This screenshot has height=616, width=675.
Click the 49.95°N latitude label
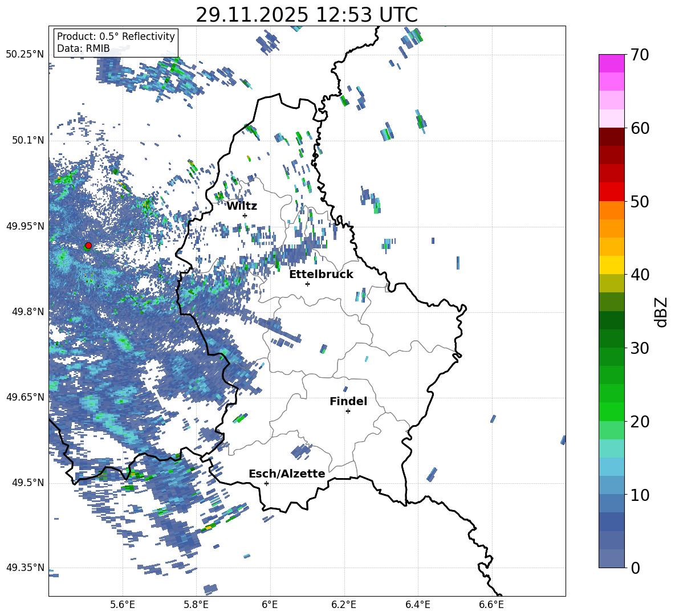[x=25, y=226]
